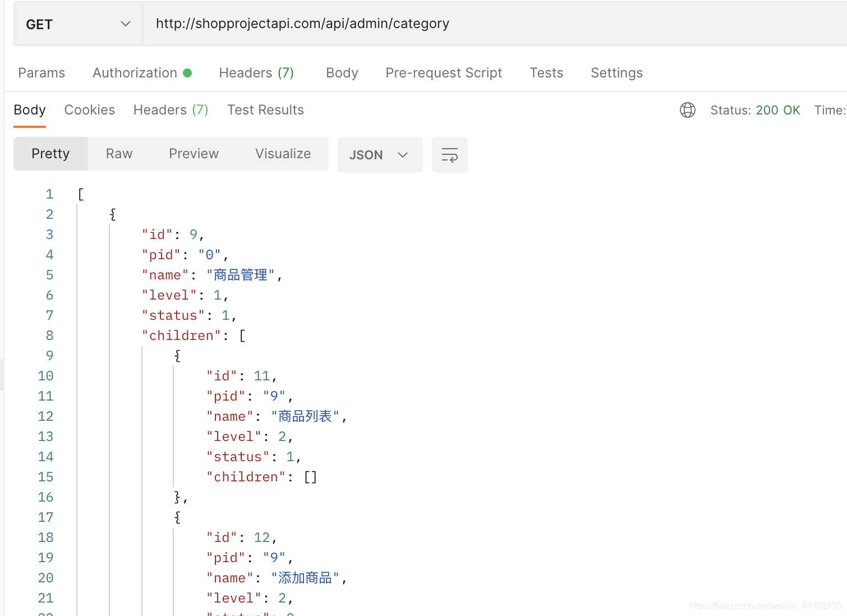Select the response Body tab
The width and height of the screenshot is (847, 616).
click(30, 110)
